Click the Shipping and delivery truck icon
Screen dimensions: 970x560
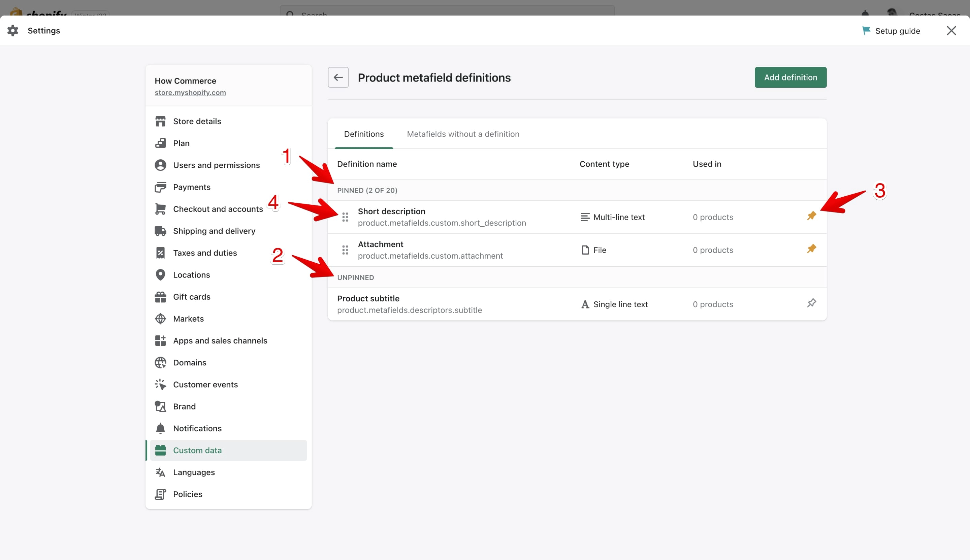click(x=160, y=231)
